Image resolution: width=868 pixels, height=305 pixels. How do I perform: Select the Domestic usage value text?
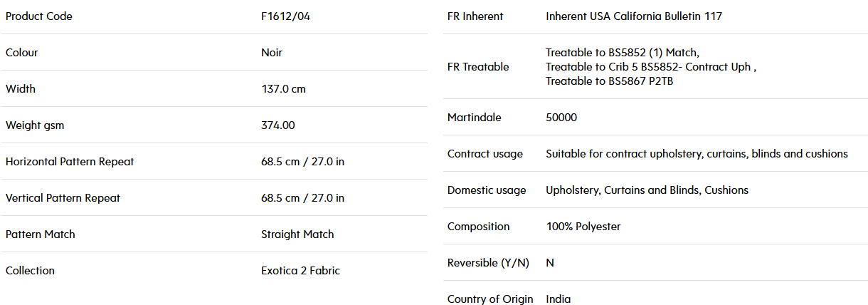tap(647, 190)
